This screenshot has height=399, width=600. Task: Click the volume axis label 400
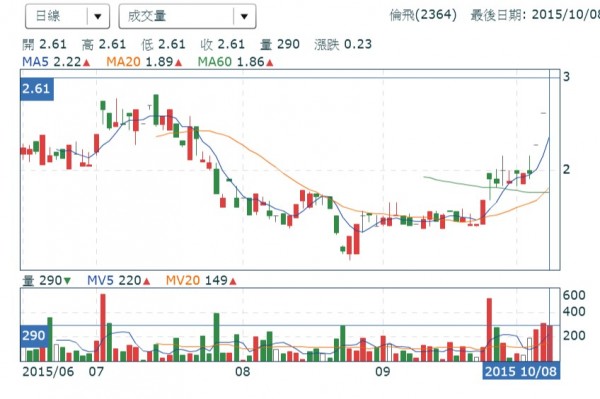tap(574, 311)
